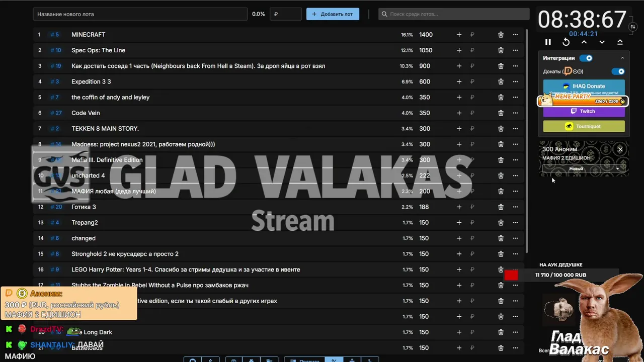This screenshot has height=362, width=644.
Task: Toggle the Донаты switch
Action: [x=618, y=71]
